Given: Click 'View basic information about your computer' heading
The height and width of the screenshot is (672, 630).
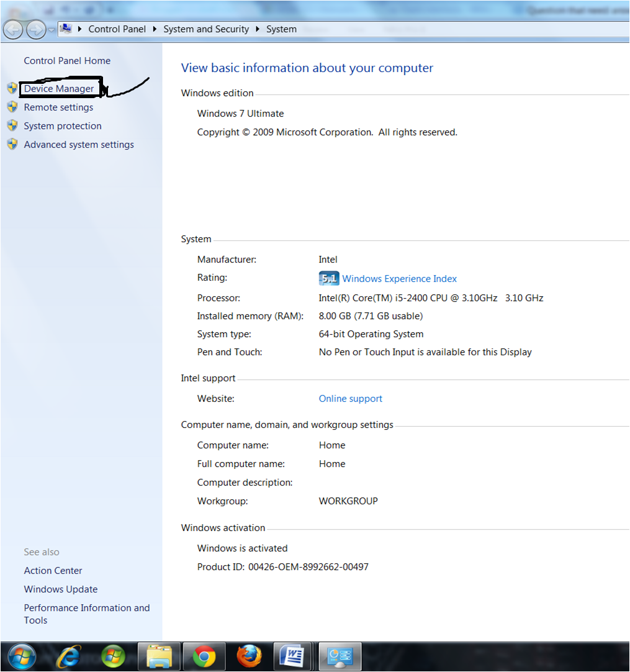Looking at the screenshot, I should [x=307, y=68].
